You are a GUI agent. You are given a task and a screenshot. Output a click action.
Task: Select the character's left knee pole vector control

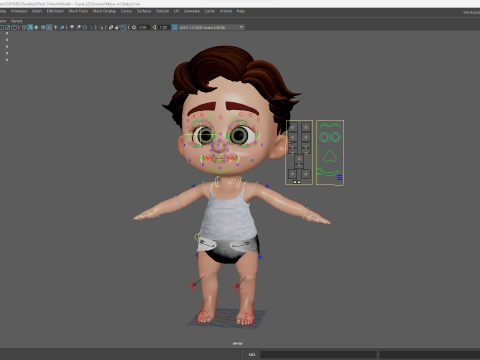[236, 286]
